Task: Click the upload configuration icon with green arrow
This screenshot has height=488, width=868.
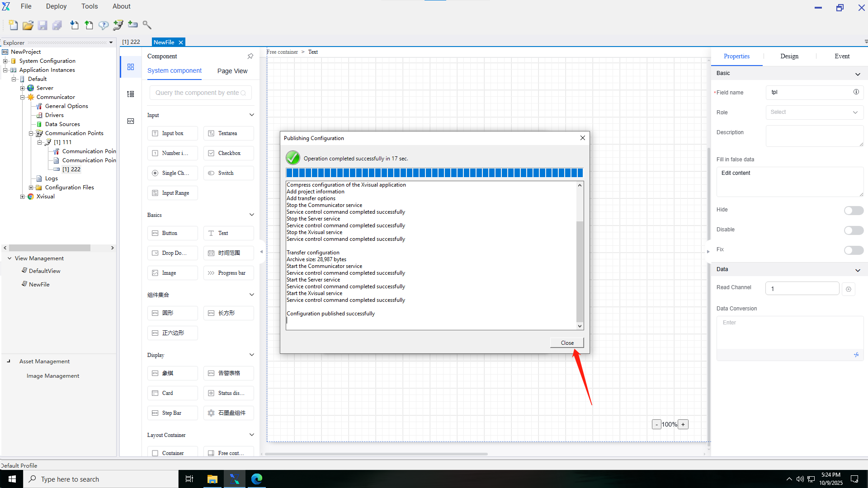Action: 89,25
